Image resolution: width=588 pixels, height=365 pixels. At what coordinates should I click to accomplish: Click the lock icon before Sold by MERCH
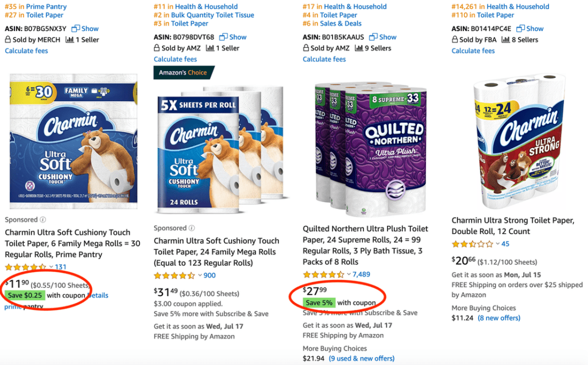(x=8, y=40)
